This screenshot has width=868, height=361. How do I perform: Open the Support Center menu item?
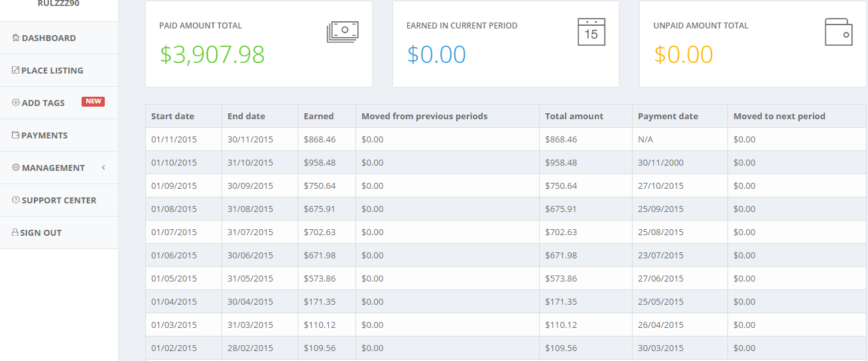pyautogui.click(x=59, y=200)
